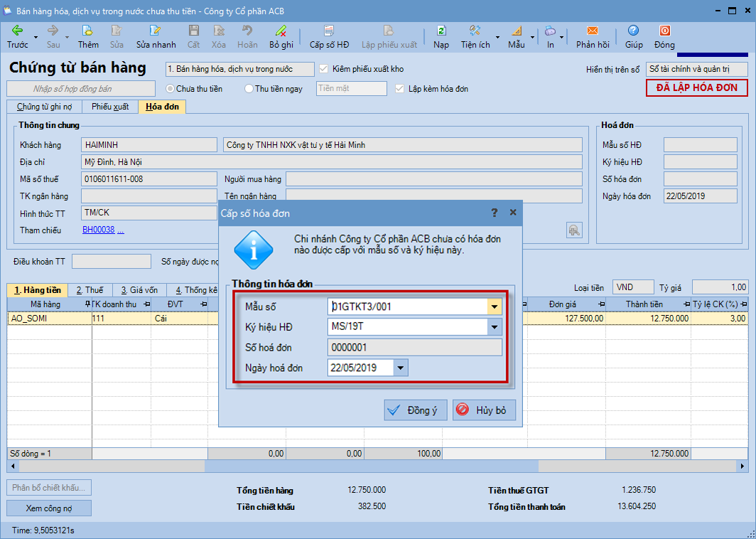This screenshot has height=539, width=756.
Task: Click the Mã hàng column header
Action: 50,304
